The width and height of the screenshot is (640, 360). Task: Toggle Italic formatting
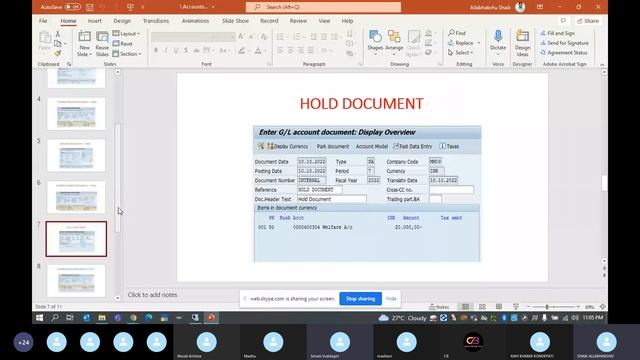point(166,50)
